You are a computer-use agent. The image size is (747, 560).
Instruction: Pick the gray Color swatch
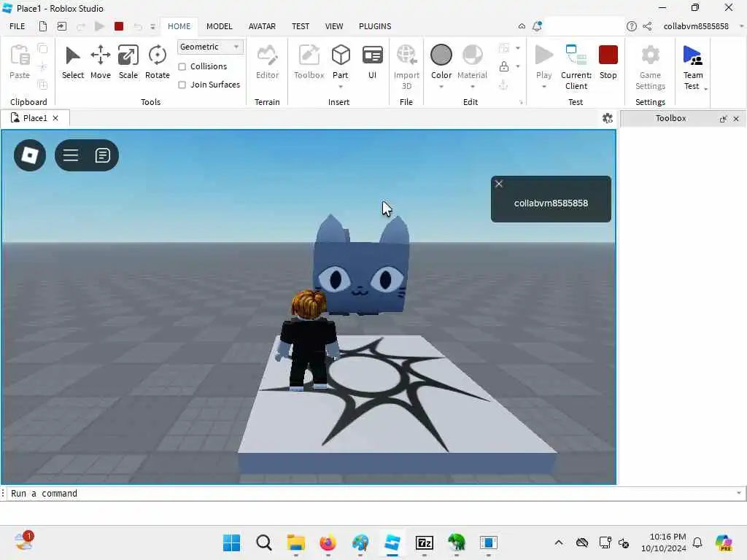tap(441, 55)
